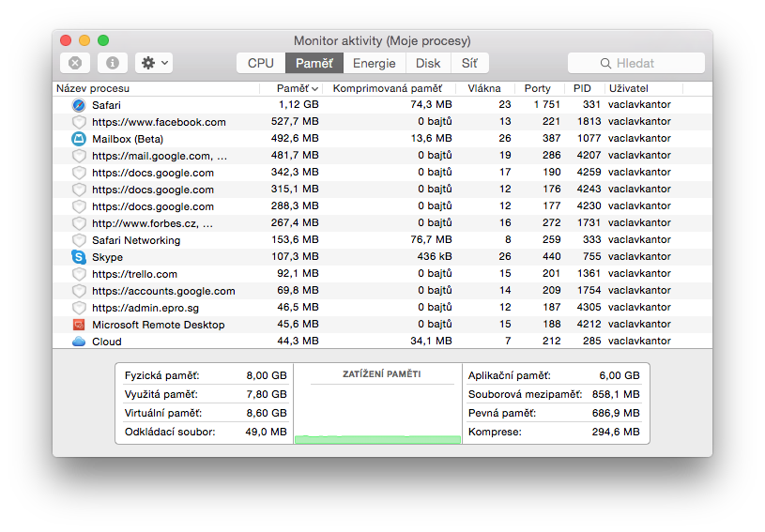Click the Mailbox (Beta) app icon
765x532 pixels.
pyautogui.click(x=79, y=139)
